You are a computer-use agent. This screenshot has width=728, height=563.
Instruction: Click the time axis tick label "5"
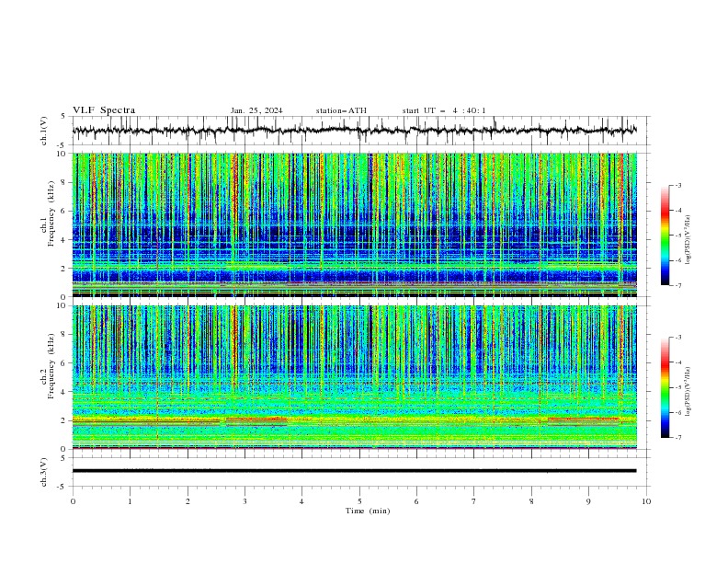pyautogui.click(x=359, y=501)
